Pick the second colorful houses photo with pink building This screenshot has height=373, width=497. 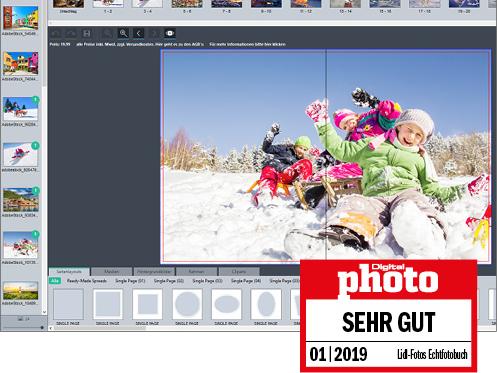pos(21,63)
